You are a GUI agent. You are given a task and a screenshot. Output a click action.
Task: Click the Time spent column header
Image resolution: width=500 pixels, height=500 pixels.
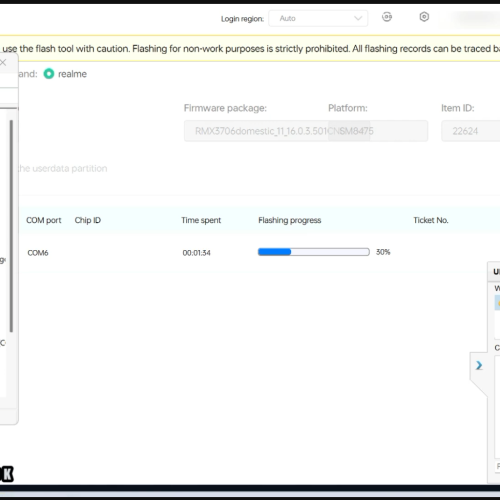201,220
